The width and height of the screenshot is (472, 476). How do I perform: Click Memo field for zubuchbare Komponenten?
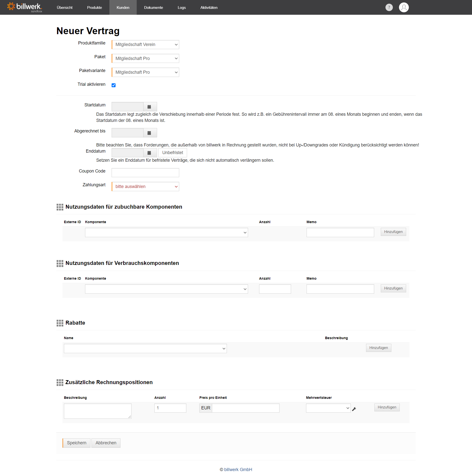tap(340, 232)
